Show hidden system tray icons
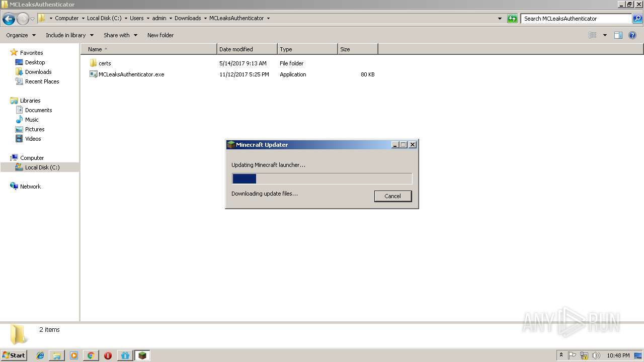The height and width of the screenshot is (362, 644). [561, 355]
